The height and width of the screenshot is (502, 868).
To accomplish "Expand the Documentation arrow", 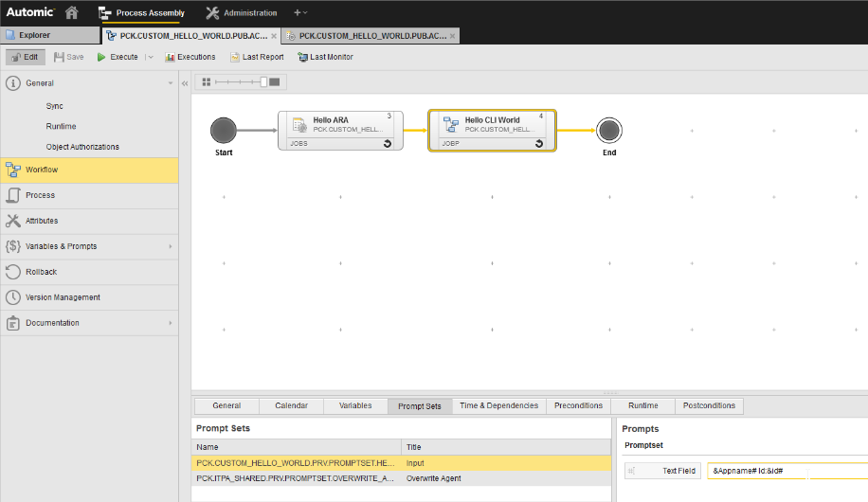I will click(171, 323).
